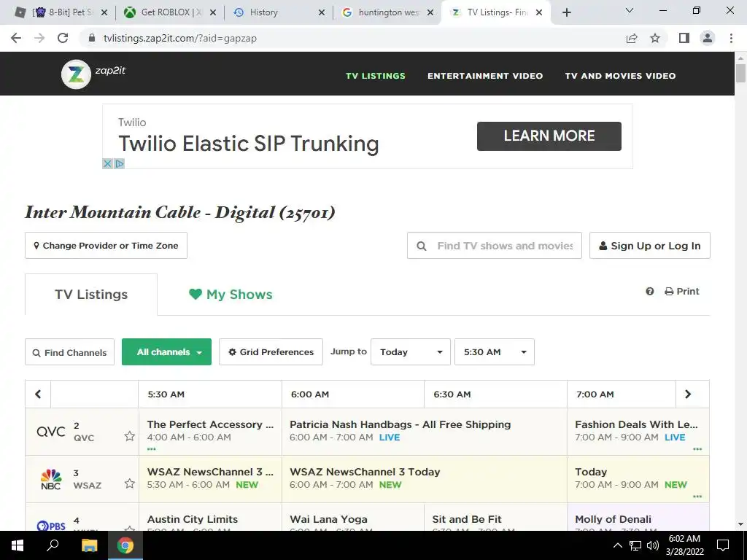The height and width of the screenshot is (560, 747).
Task: Click Chrome icon in taskbar
Action: tap(125, 545)
